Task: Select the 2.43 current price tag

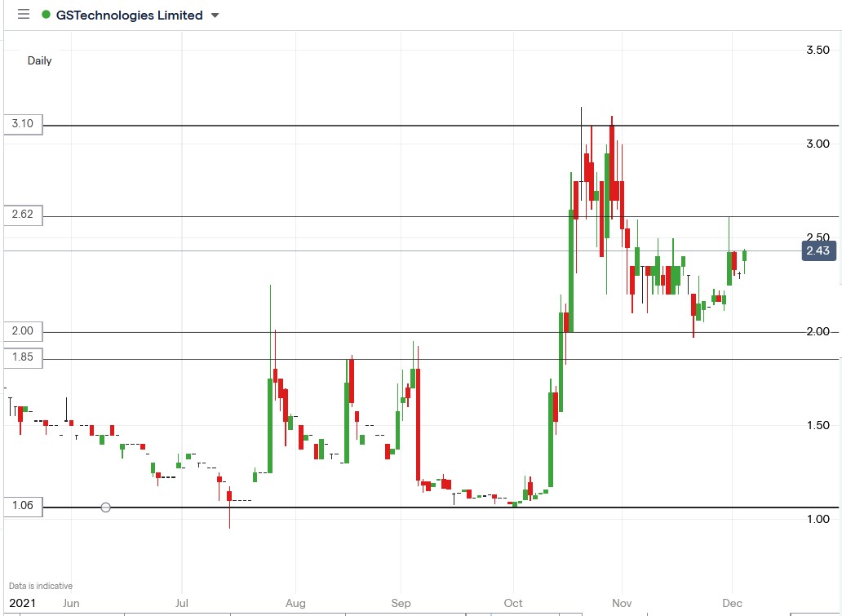Action: (x=818, y=250)
